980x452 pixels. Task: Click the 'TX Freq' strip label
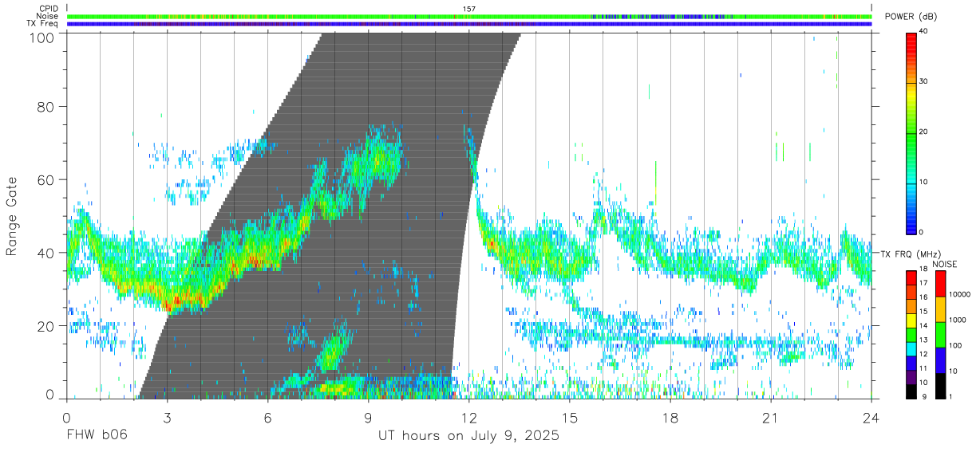(43, 24)
